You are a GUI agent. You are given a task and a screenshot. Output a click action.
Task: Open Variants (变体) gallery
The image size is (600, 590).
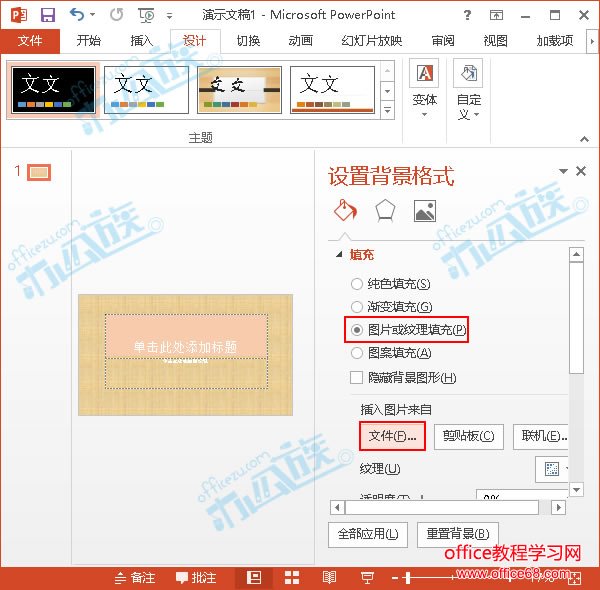[424, 89]
